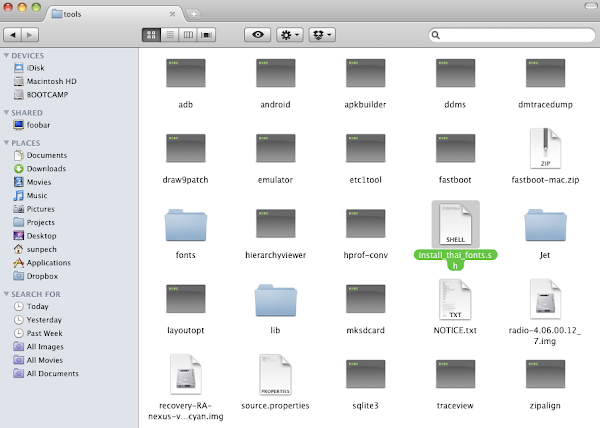Image resolution: width=600 pixels, height=428 pixels.
Task: Select the etc1tool executable icon
Action: click(x=365, y=148)
